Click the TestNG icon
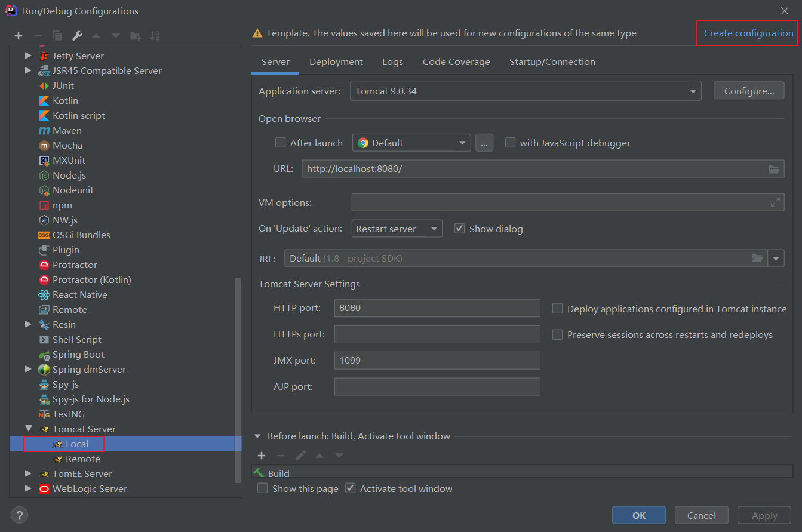 [x=44, y=414]
